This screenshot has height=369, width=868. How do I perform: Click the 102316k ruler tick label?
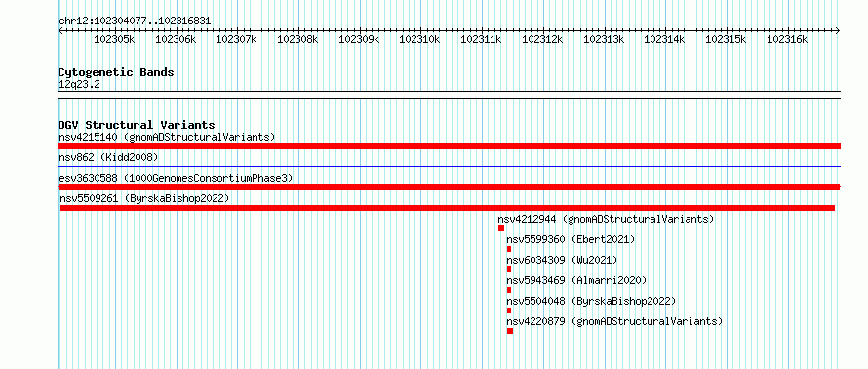point(787,39)
